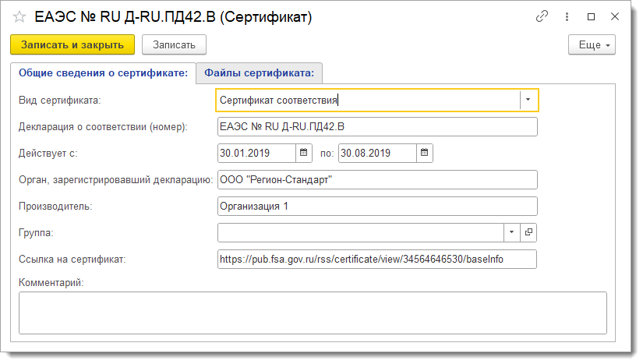The image size is (643, 364).
Task: Focus the Комментарий text area
Action: (x=313, y=313)
